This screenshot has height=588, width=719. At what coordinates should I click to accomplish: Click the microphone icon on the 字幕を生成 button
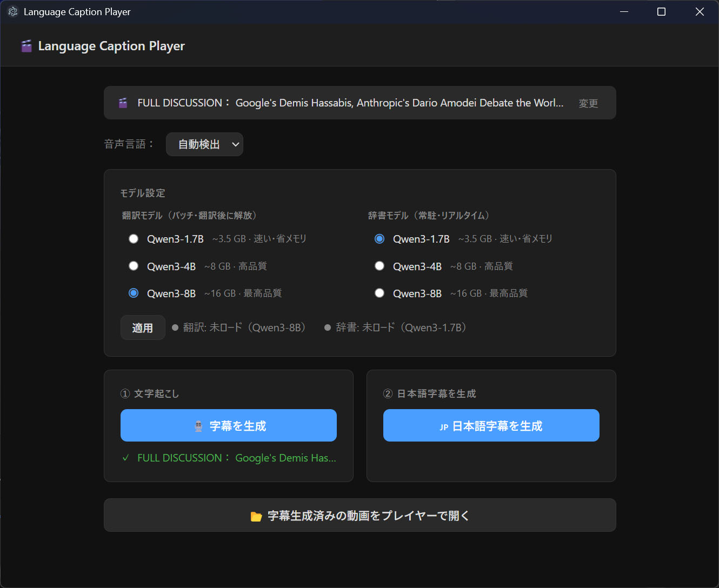pyautogui.click(x=198, y=426)
